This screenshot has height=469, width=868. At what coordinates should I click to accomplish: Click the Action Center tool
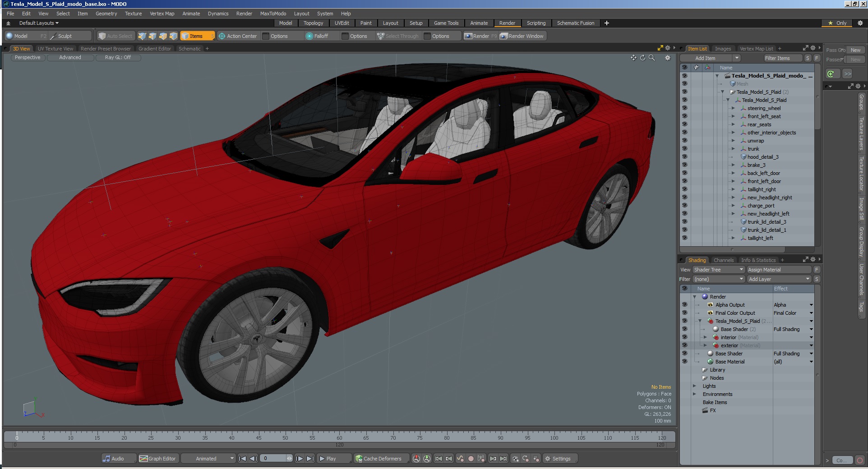click(x=238, y=36)
